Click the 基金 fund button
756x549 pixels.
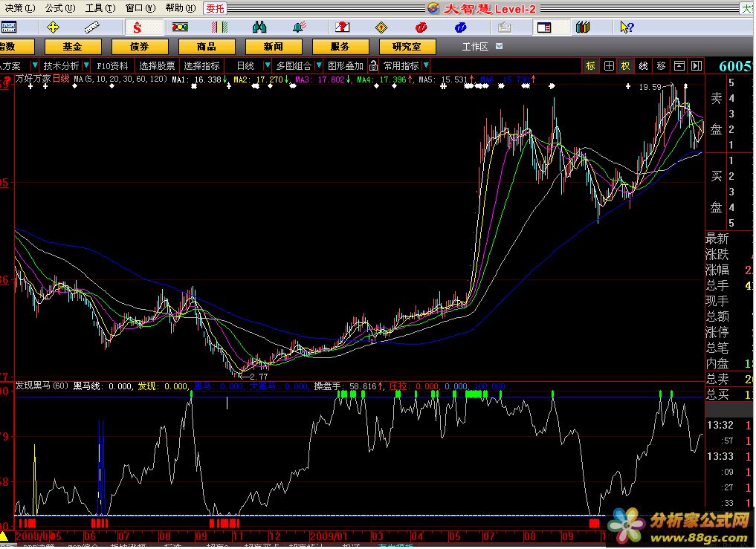pos(73,47)
